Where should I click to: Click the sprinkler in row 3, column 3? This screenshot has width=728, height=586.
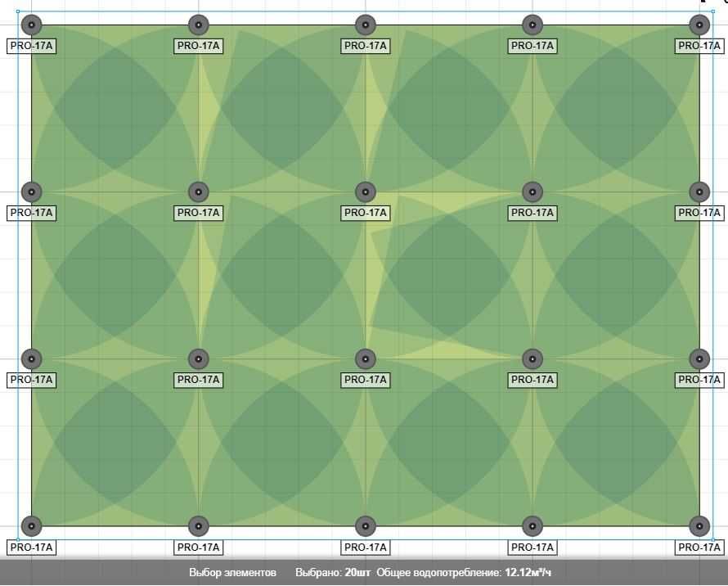point(366,358)
